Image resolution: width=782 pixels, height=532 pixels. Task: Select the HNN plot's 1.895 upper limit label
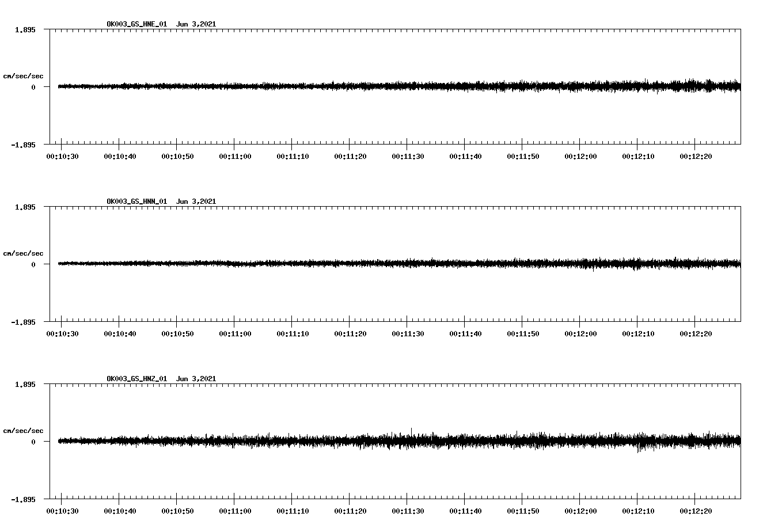click(x=25, y=207)
